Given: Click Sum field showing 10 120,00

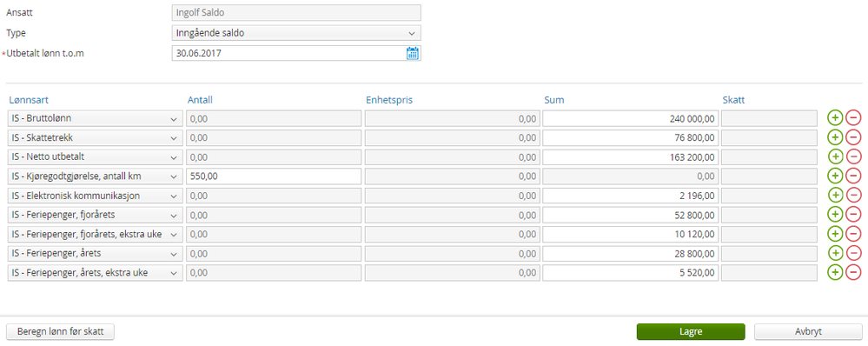Looking at the screenshot, I should (630, 234).
